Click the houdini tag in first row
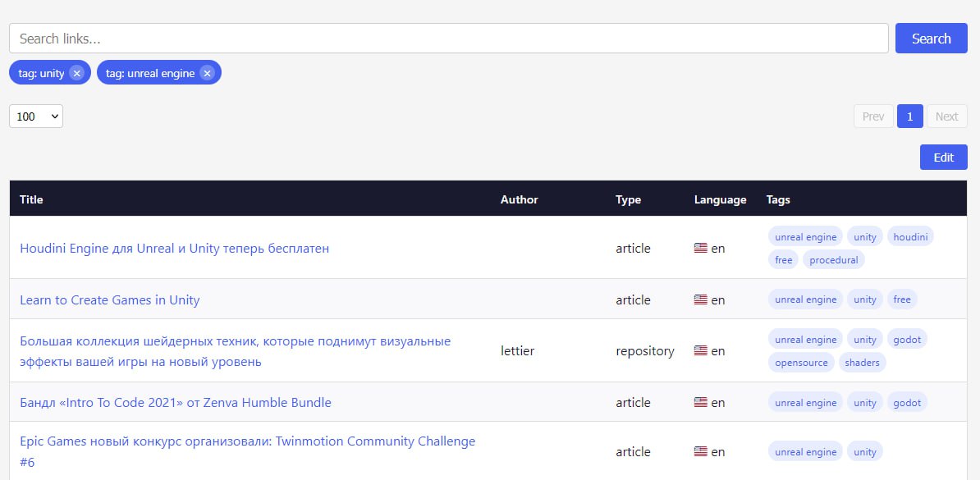Screen dimensions: 980x480 coord(910,237)
